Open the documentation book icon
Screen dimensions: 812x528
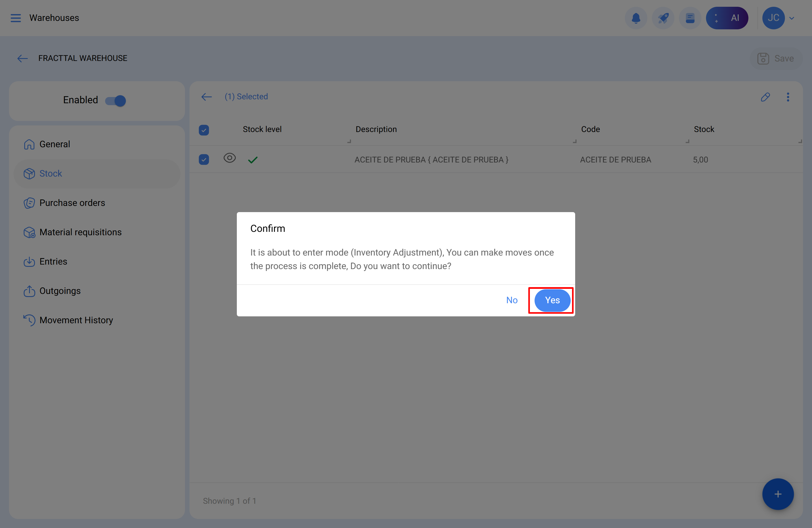[x=690, y=18]
